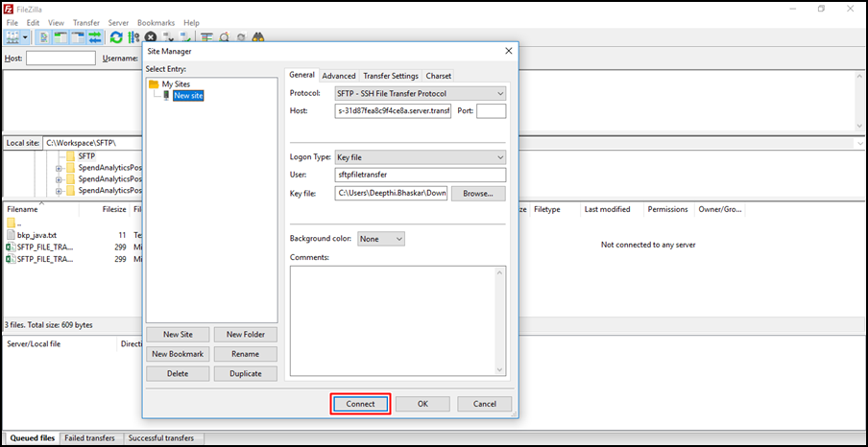
Task: Click the Port input field
Action: click(491, 111)
